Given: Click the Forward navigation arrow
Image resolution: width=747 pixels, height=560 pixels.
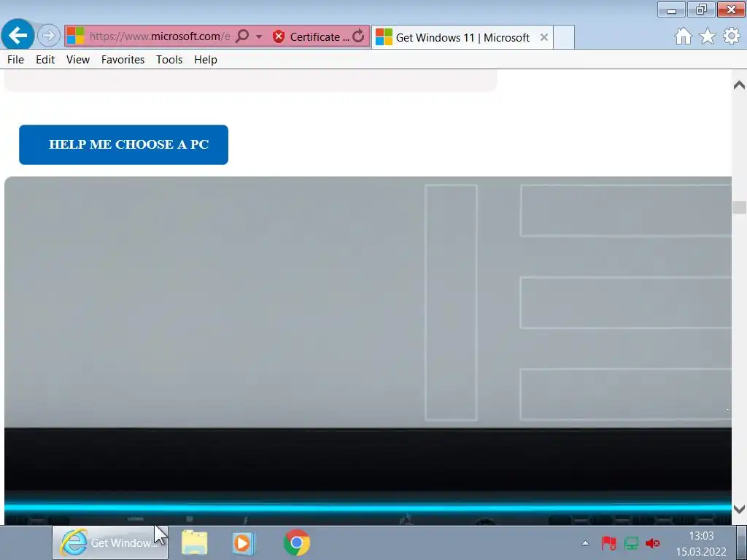Looking at the screenshot, I should pyautogui.click(x=48, y=35).
